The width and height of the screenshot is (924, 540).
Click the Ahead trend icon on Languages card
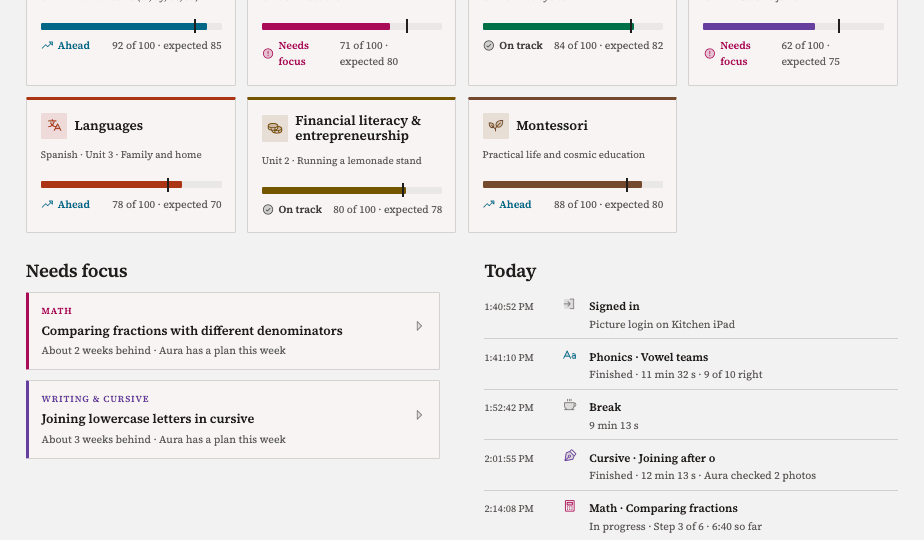coord(47,205)
